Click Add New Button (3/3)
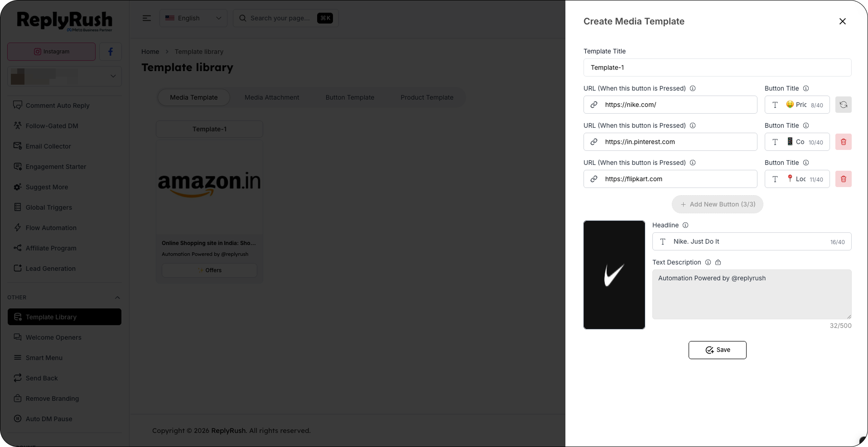The width and height of the screenshot is (868, 447). (717, 204)
